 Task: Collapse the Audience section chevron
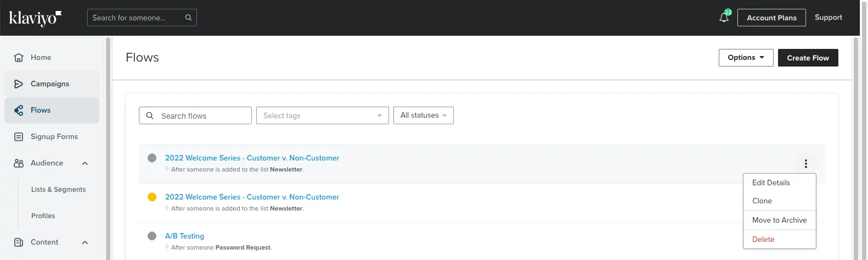(x=85, y=163)
